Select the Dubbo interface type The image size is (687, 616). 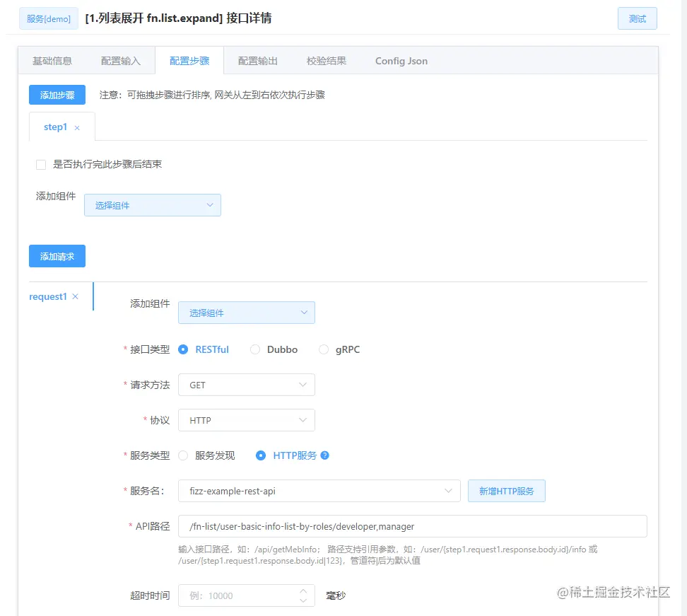tap(254, 349)
